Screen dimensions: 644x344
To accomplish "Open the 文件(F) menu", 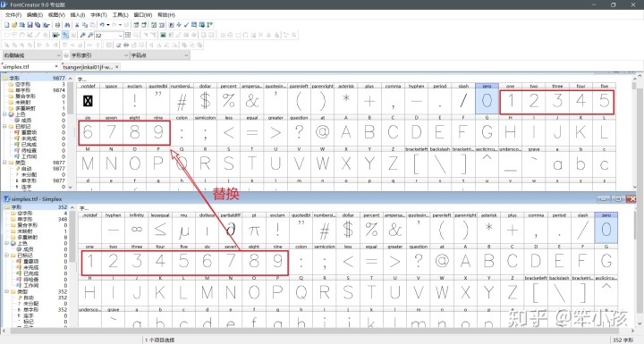I will (x=13, y=15).
